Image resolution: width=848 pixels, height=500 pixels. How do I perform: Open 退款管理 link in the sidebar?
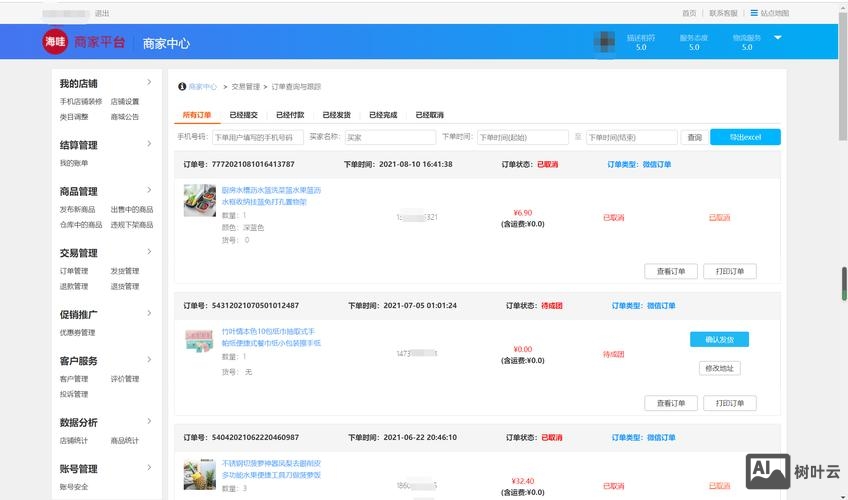[74, 286]
